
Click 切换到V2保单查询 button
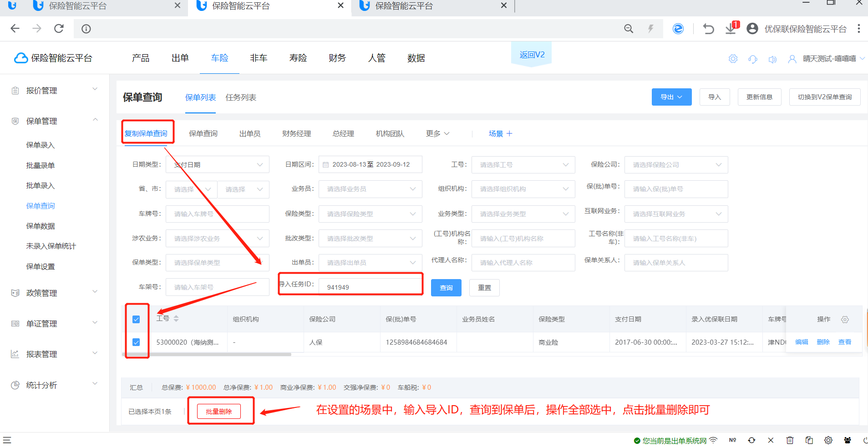point(825,97)
